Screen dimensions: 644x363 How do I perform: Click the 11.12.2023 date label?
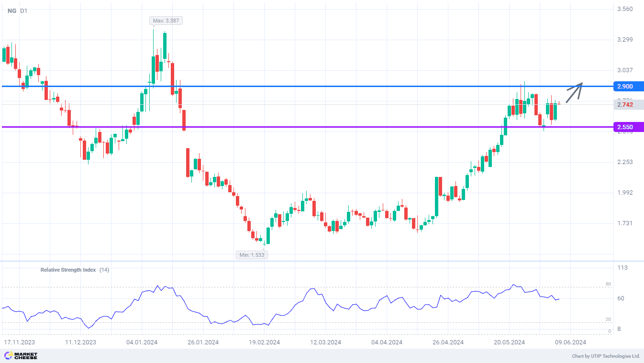pos(80,342)
